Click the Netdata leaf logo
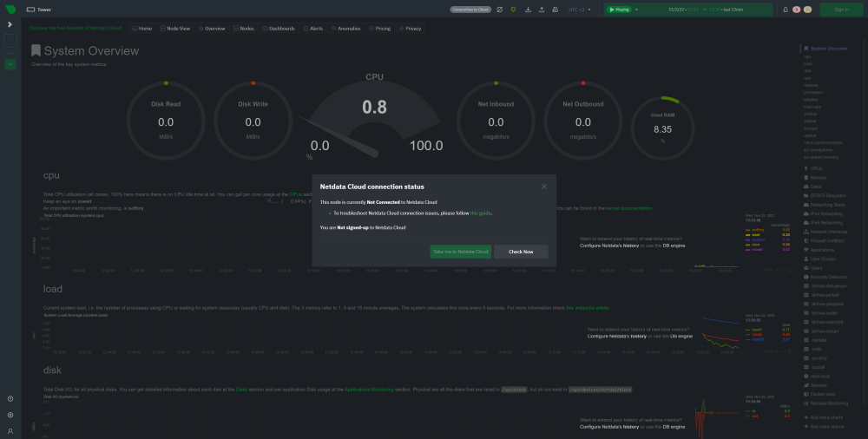This screenshot has height=439, width=868. (10, 10)
